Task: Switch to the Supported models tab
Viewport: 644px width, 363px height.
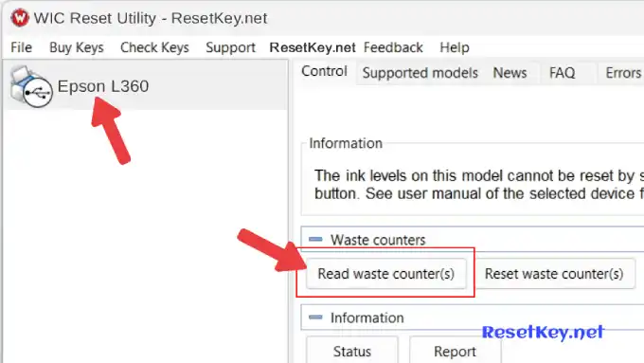Action: 420,73
